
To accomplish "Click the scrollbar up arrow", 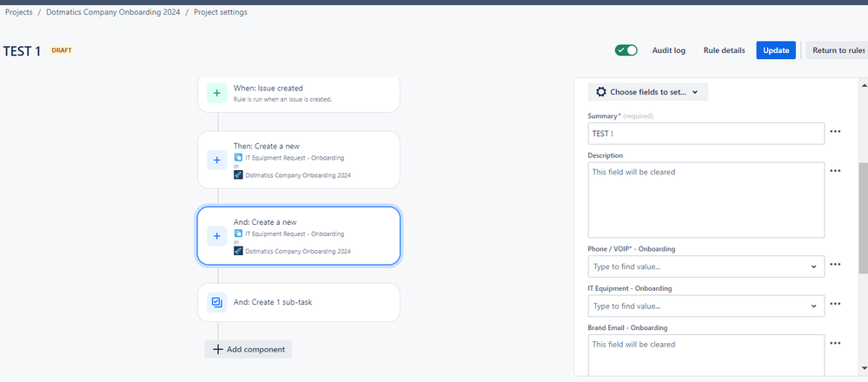I will click(864, 85).
